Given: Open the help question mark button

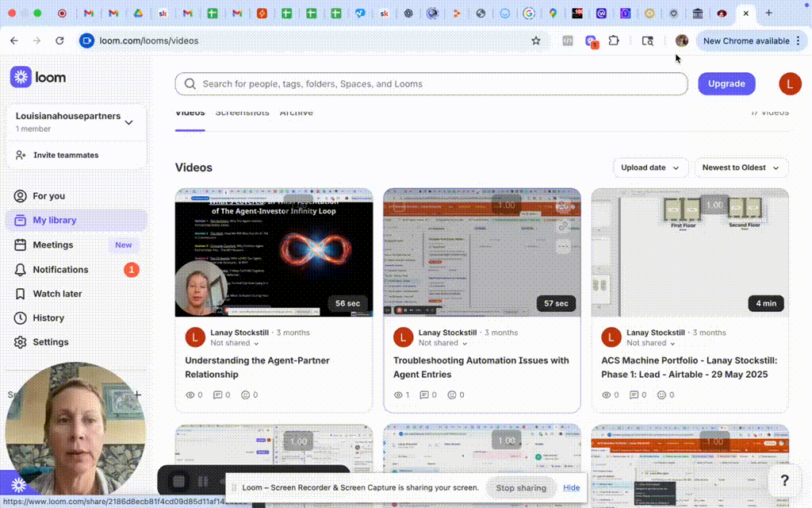Looking at the screenshot, I should coord(784,480).
